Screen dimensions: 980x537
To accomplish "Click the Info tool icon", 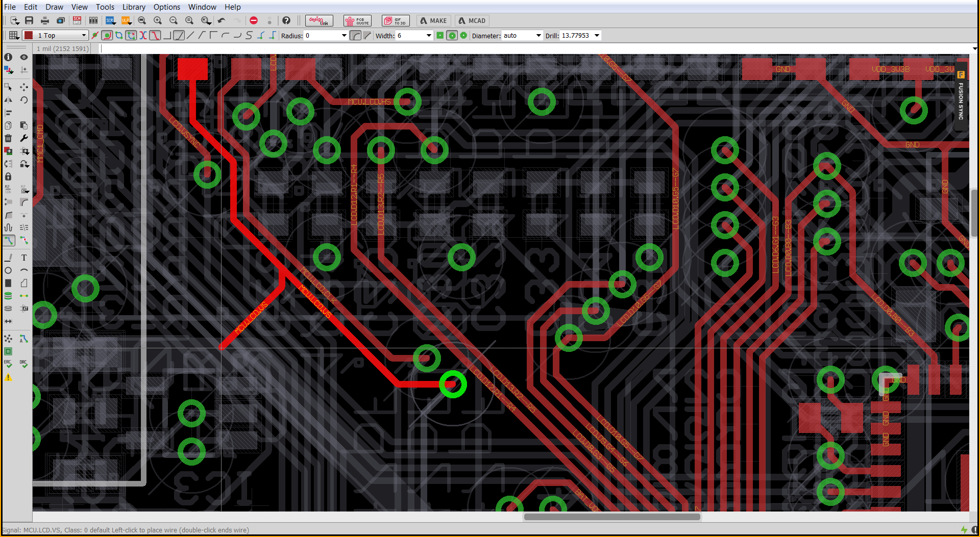I will click(x=8, y=57).
